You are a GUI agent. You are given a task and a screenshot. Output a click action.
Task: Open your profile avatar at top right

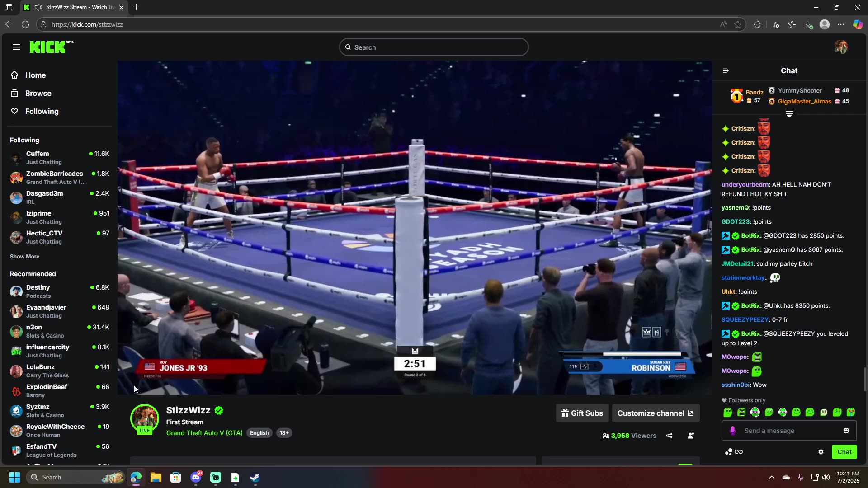[x=841, y=47]
